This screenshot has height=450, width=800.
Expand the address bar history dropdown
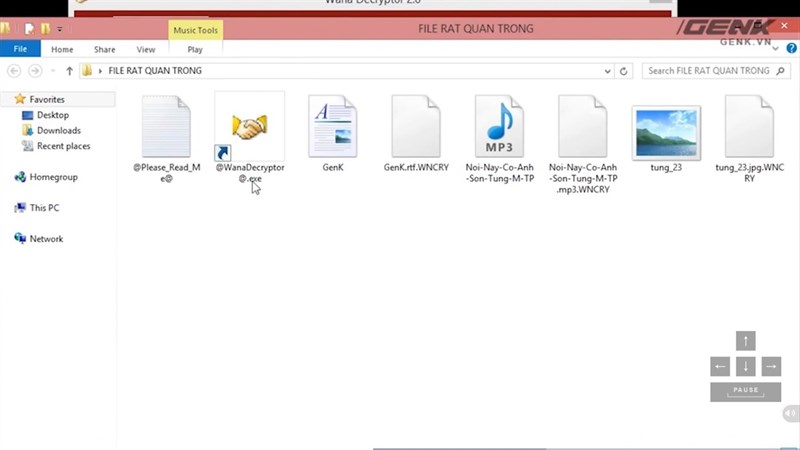(607, 71)
